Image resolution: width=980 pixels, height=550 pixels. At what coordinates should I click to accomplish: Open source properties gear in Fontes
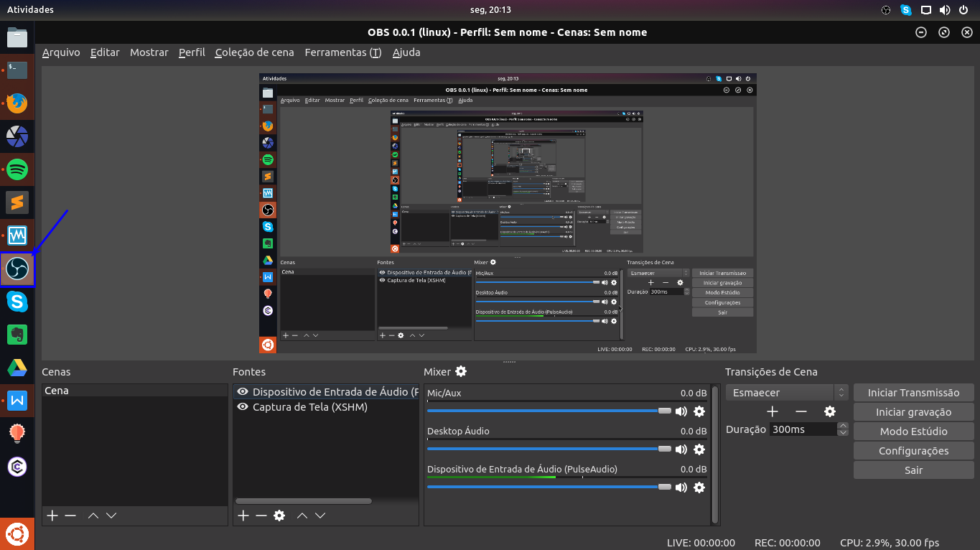point(280,516)
